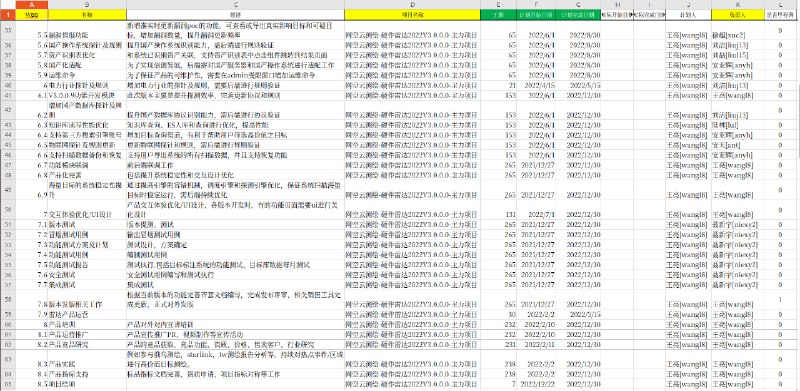
Task: Click description '产品对外对内宣讲培训' in row 60
Action: pos(235,325)
